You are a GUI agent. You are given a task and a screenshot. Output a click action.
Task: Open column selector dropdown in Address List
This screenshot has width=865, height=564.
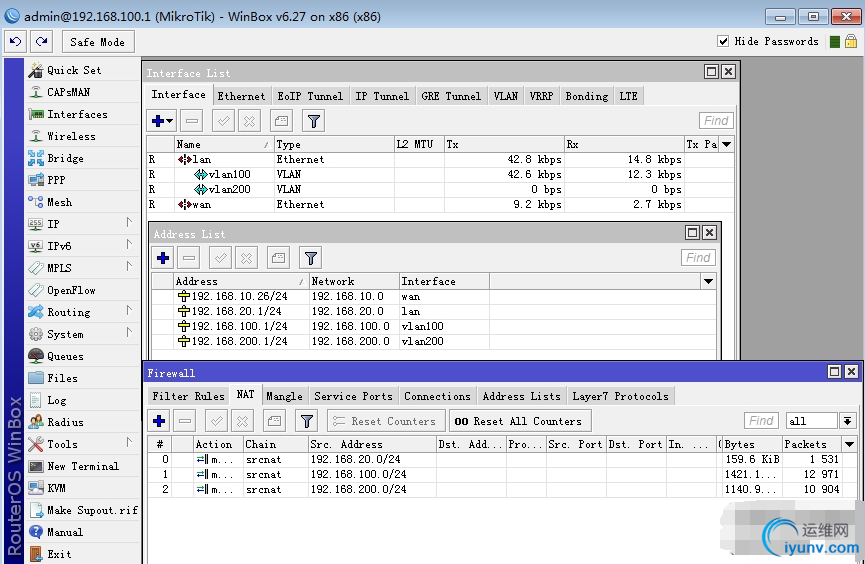pos(708,281)
